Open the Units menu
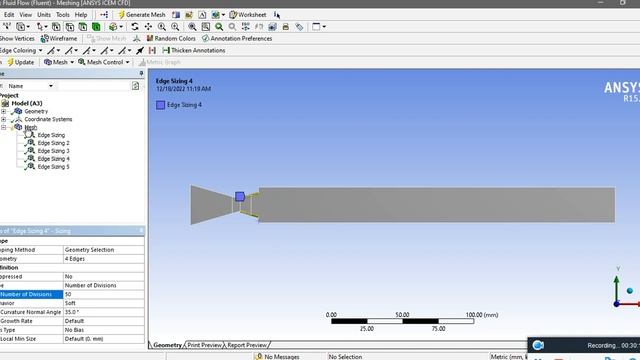640x360 pixels. (x=44, y=15)
